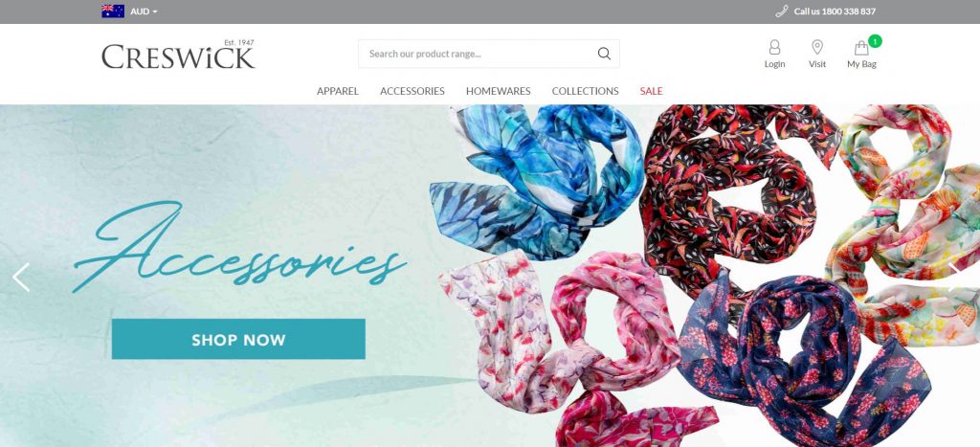
Task: Click the Shop Now button
Action: 238,339
